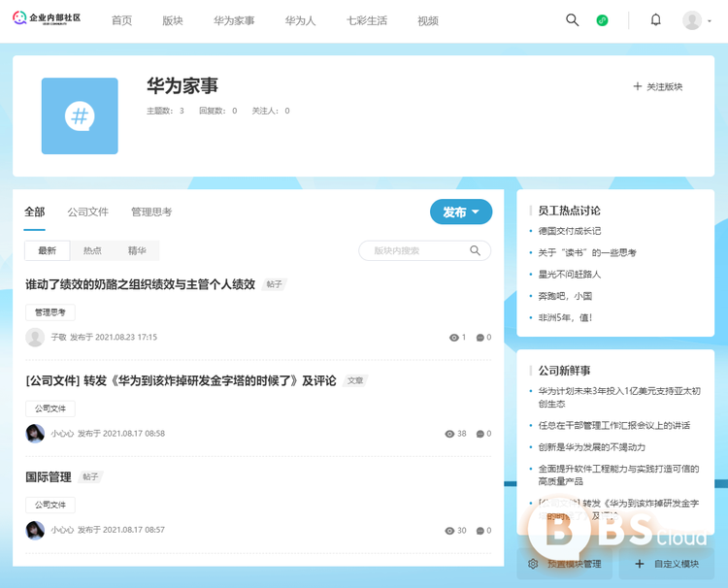Click 主题数: 3 statistic
Screen dimensions: 728x588
[x=165, y=111]
